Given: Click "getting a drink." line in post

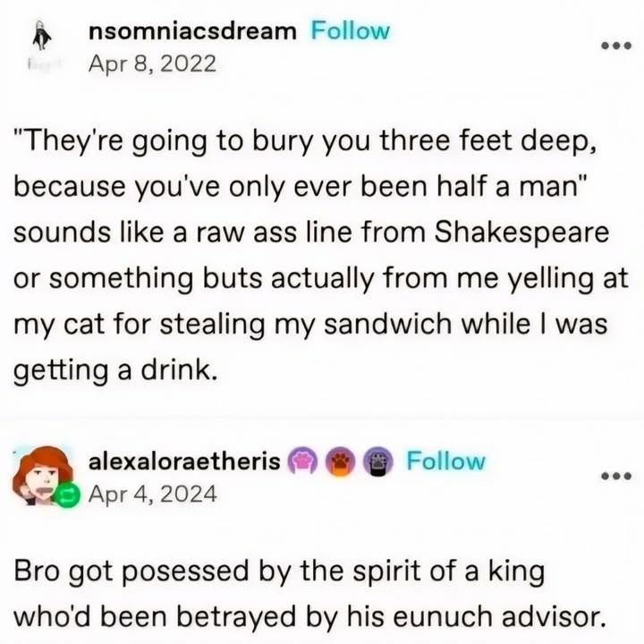Looking at the screenshot, I should pyautogui.click(x=115, y=371).
